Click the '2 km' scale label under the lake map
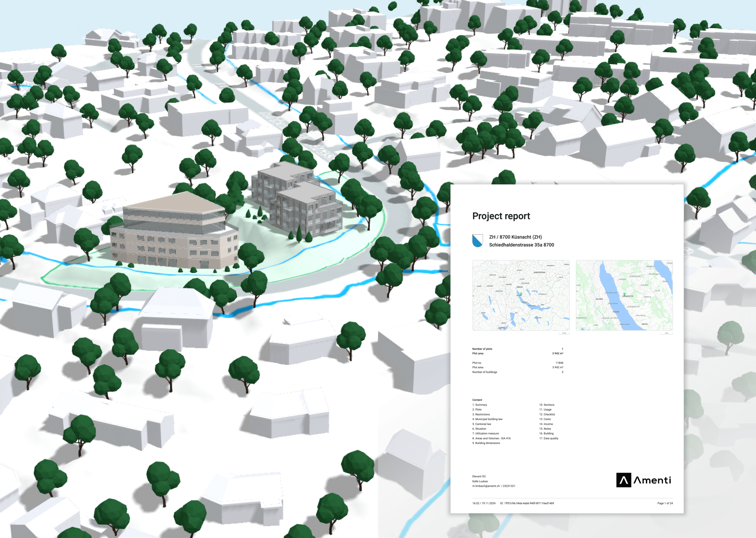Image resolution: width=756 pixels, height=538 pixels. tap(667, 333)
